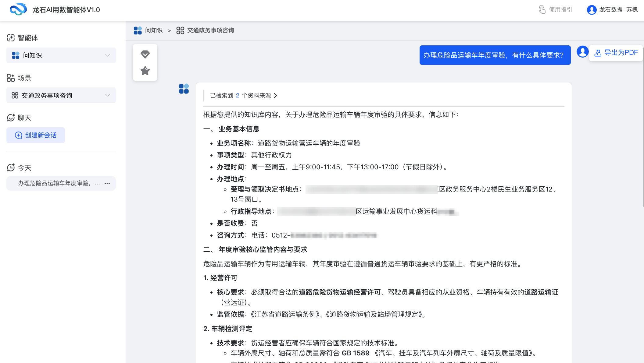Open the conversation's "..." options menu

click(x=107, y=183)
